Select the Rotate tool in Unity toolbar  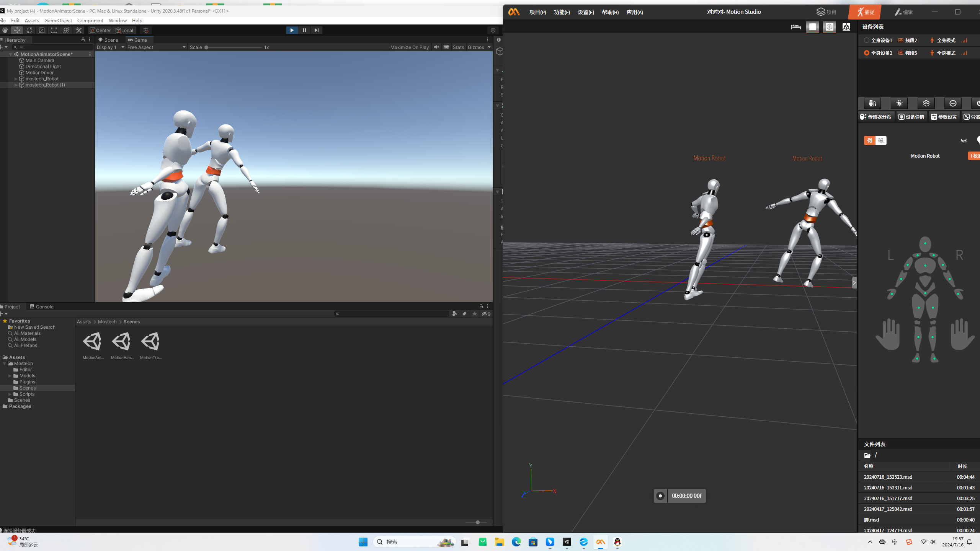pos(29,30)
